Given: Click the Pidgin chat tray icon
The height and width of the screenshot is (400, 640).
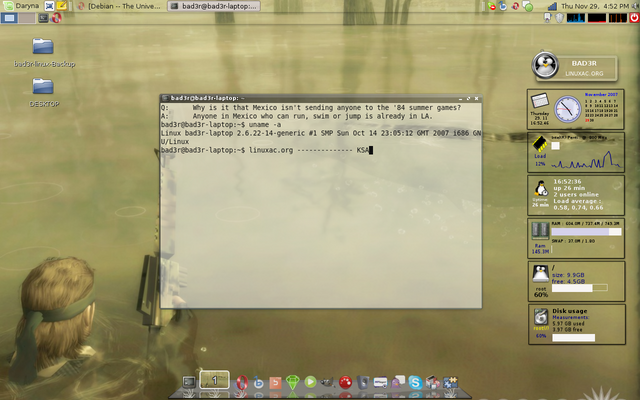Looking at the screenshot, I should tap(528, 6).
